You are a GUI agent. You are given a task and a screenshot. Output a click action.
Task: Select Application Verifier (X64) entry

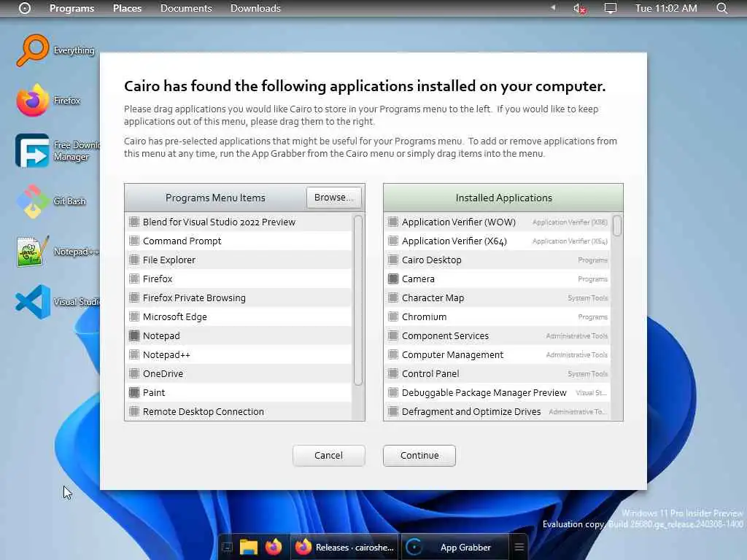tap(498, 241)
